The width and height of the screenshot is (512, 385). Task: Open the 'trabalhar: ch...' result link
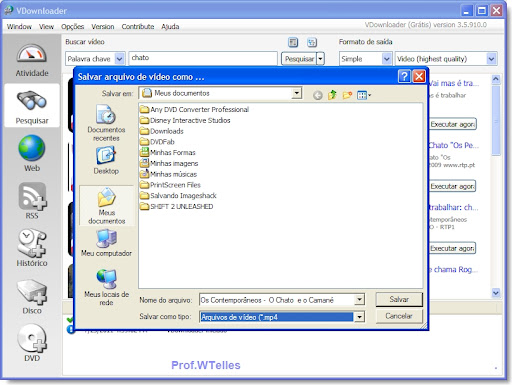point(454,207)
